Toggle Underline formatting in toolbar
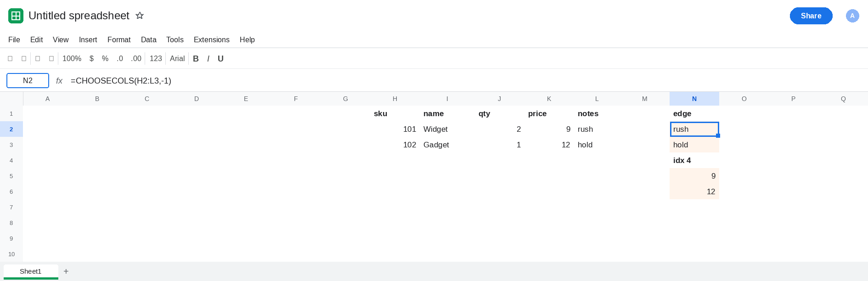868x281 pixels. [220, 59]
